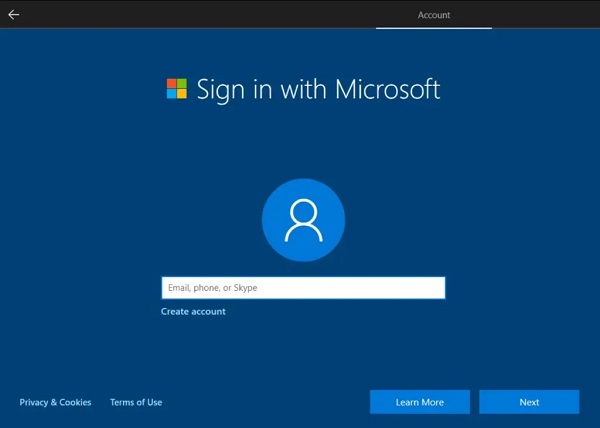The image size is (600, 428).
Task: Click the white underline beneath the Account tab
Action: click(433, 28)
